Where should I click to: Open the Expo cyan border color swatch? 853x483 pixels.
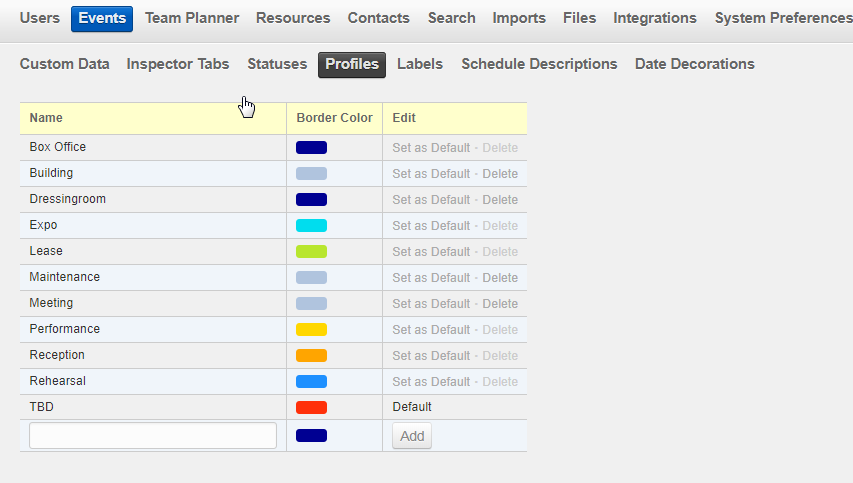pyautogui.click(x=311, y=226)
